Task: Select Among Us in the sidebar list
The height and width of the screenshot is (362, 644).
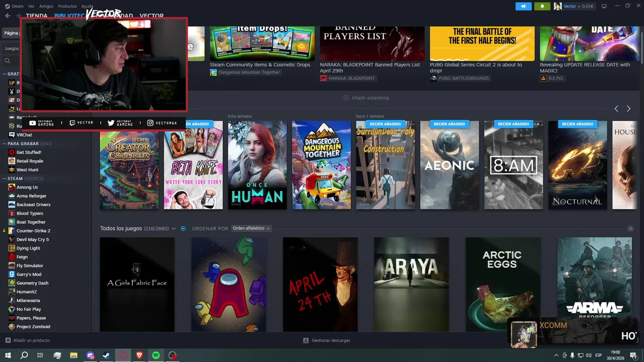Action: click(x=27, y=187)
